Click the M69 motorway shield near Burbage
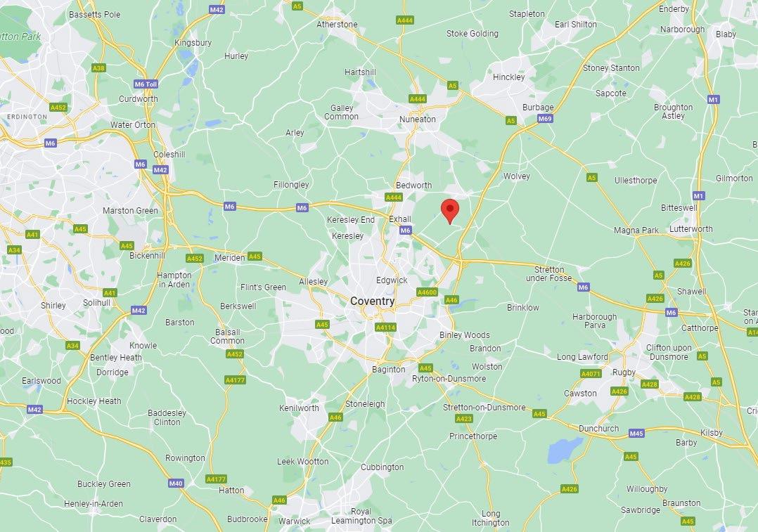This screenshot has width=758, height=532. (x=545, y=119)
